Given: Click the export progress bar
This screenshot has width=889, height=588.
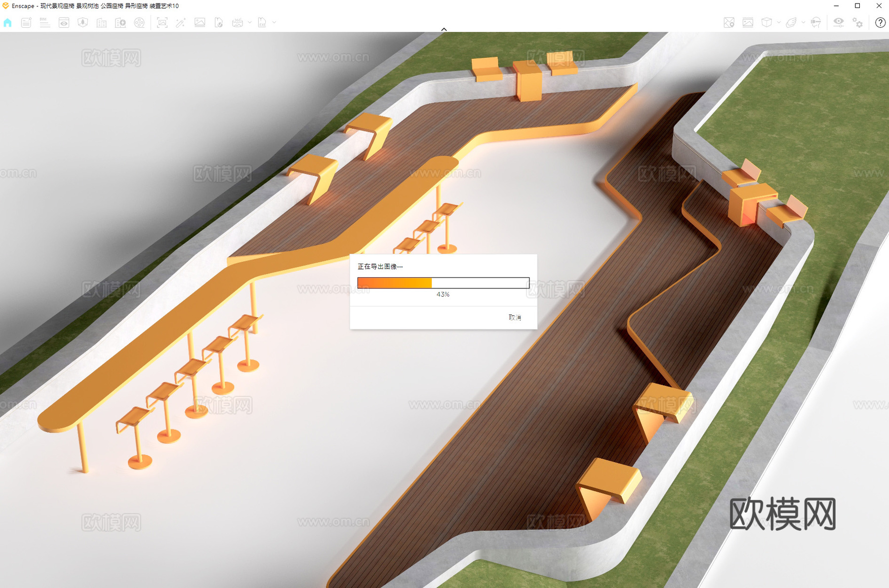Looking at the screenshot, I should [443, 283].
